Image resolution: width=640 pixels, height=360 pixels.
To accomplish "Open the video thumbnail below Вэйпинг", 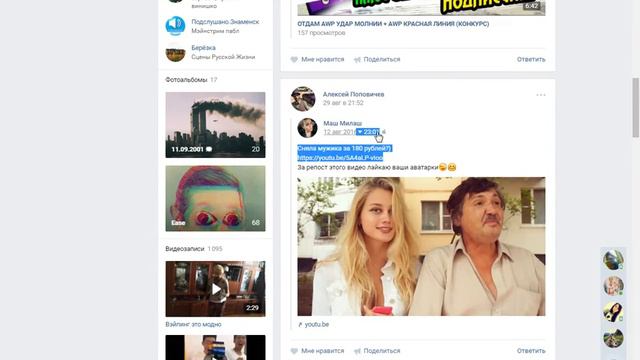I will (215, 347).
